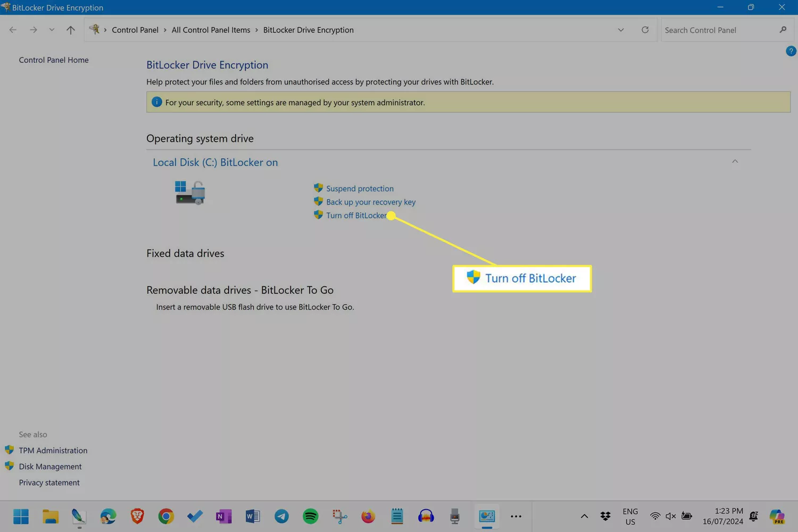This screenshot has height=532, width=798.
Task: Launch Microsoft Edge from taskbar
Action: coord(108,516)
